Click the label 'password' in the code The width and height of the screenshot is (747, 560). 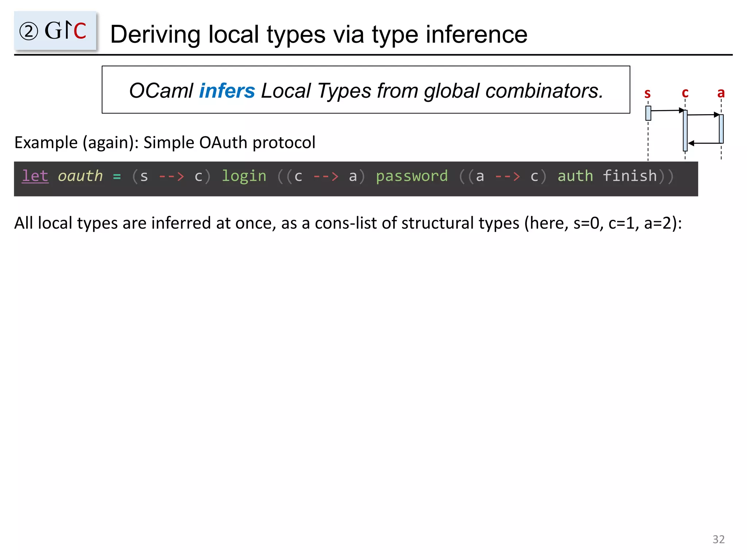tap(412, 176)
